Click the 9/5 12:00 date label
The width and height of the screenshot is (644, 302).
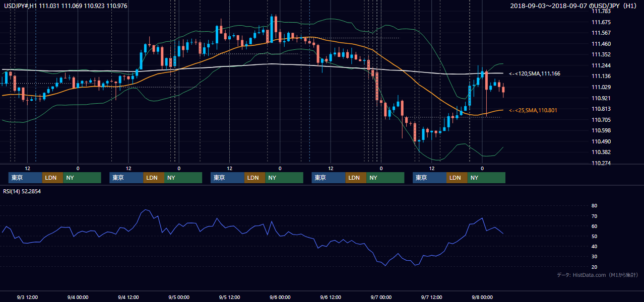coord(229,297)
